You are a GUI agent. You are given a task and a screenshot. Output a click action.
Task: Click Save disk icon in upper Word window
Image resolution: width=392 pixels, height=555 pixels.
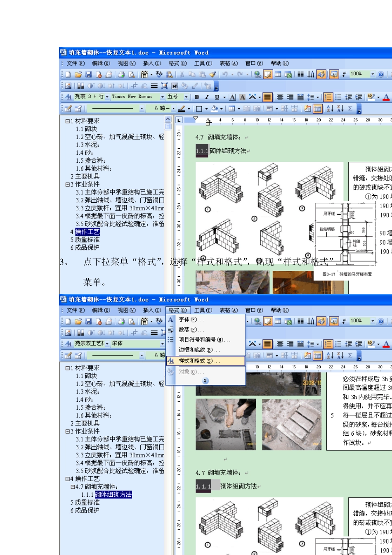click(x=89, y=75)
